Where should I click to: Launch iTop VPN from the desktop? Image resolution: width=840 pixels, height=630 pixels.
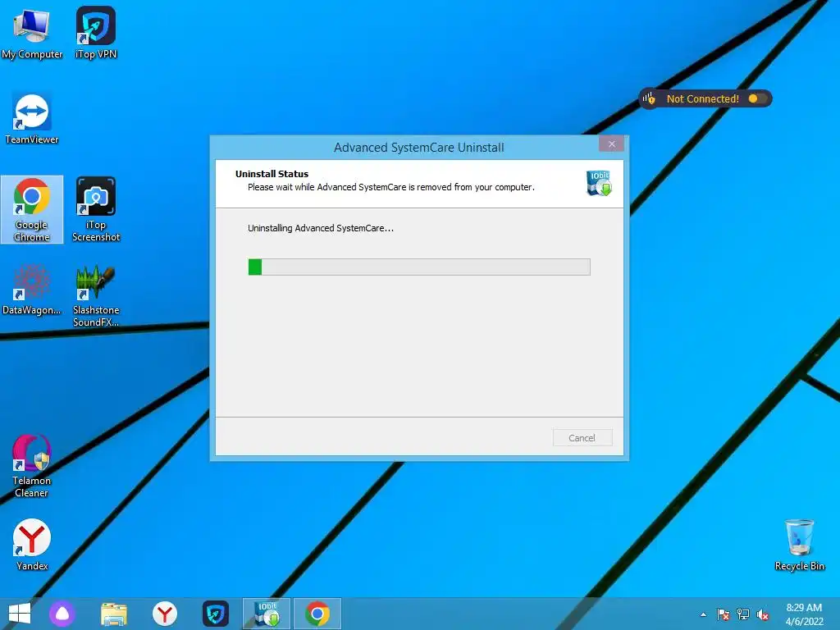tap(96, 33)
